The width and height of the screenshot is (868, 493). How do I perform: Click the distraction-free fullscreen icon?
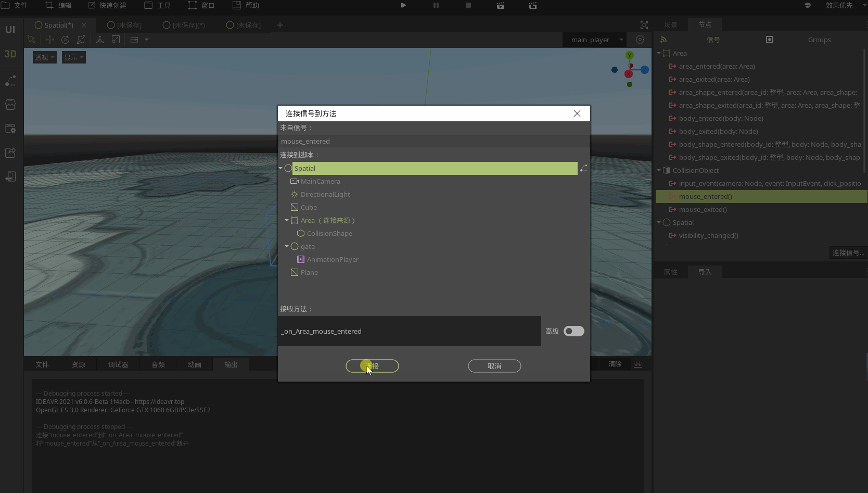point(644,25)
